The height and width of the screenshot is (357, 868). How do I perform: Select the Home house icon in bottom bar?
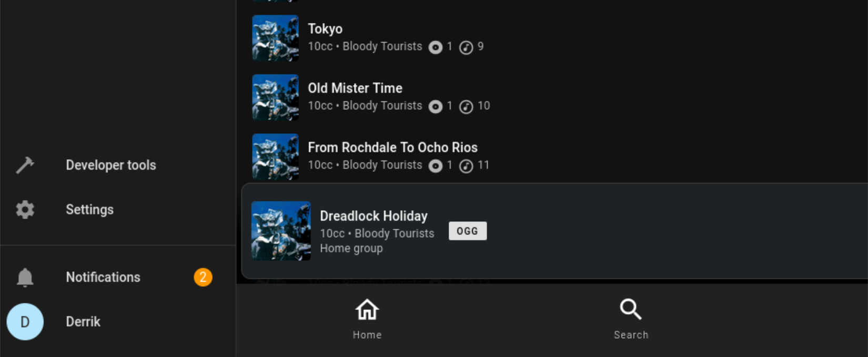click(x=367, y=310)
